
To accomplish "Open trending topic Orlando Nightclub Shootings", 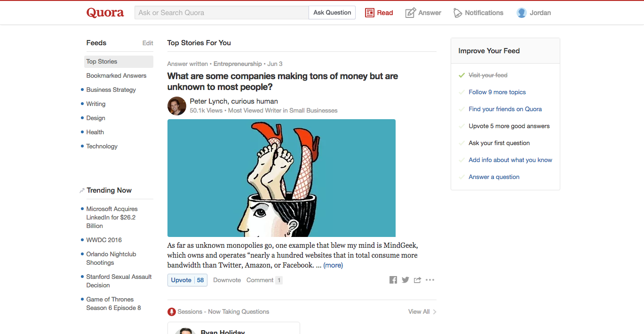I will pyautogui.click(x=111, y=259).
